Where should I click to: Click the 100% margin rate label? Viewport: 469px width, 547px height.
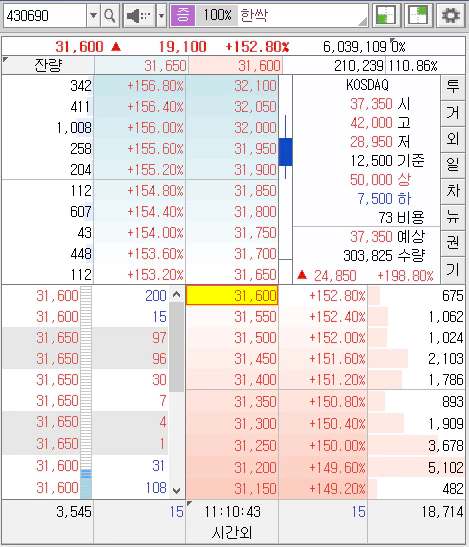[x=217, y=15]
